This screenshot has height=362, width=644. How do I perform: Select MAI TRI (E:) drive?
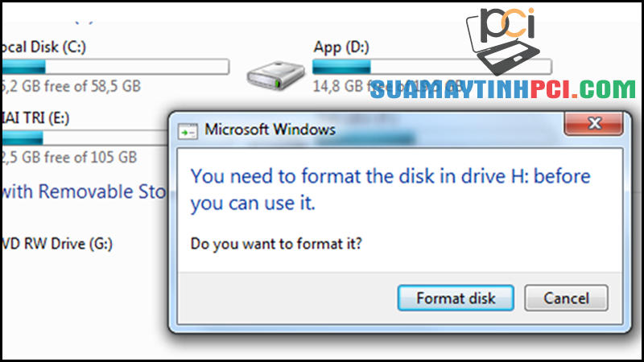coord(35,118)
